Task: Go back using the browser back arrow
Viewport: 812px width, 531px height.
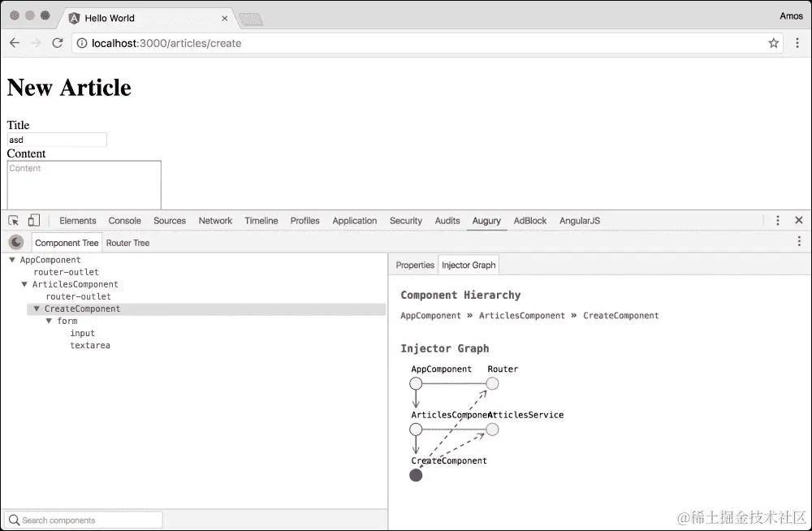Action: 15,43
